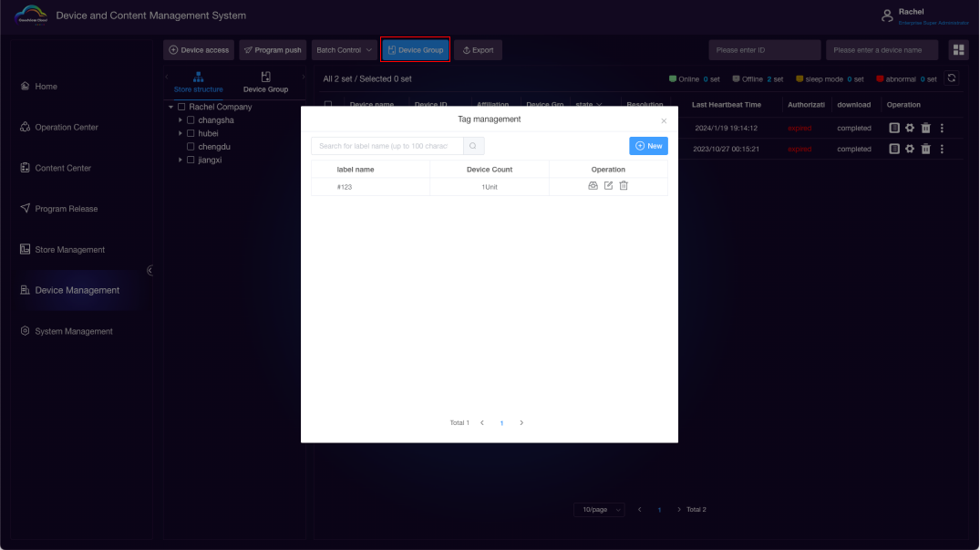This screenshot has height=550, width=980.
Task: Open Content Center from the sidebar
Action: (x=62, y=169)
